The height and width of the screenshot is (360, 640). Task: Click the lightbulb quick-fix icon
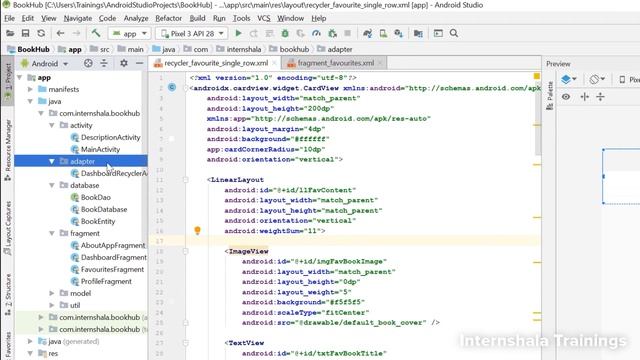point(198,231)
